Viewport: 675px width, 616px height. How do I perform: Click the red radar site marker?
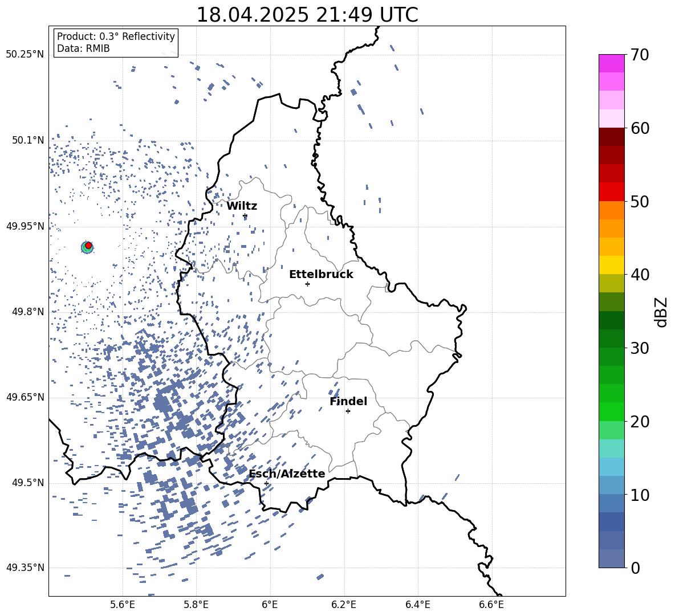click(x=88, y=246)
